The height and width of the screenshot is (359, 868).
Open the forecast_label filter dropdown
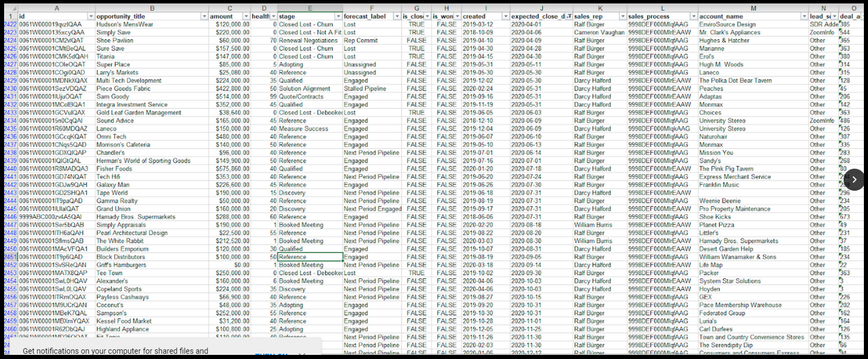click(x=397, y=16)
